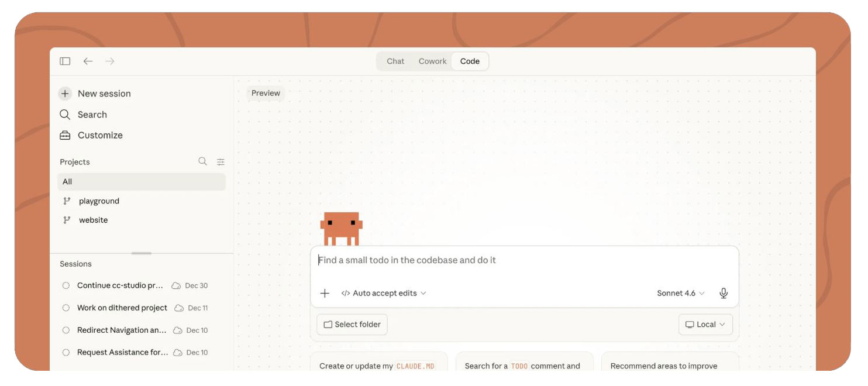Expand the Auto accept edits dropdown
The width and height of the screenshot is (868, 386).
[384, 293]
